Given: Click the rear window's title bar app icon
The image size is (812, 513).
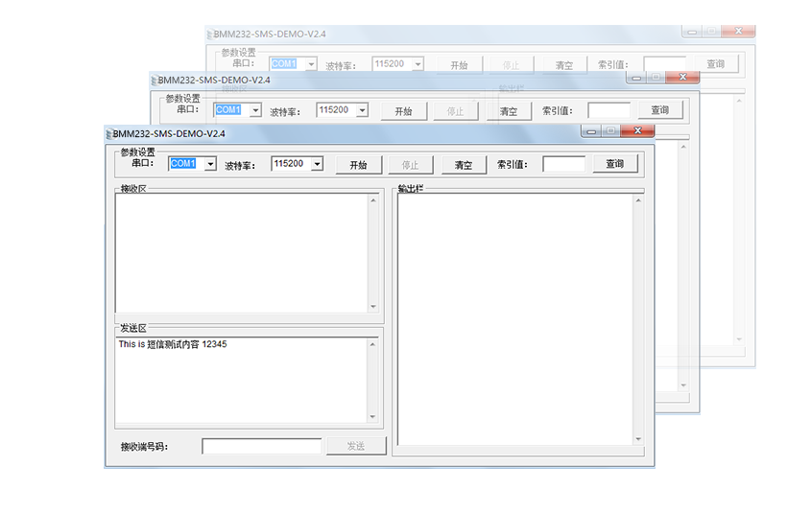Looking at the screenshot, I should (210, 35).
